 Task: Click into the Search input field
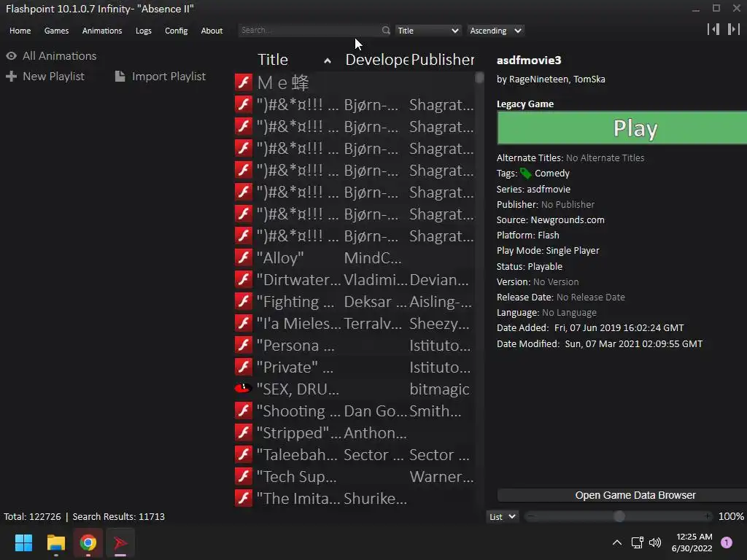(310, 30)
